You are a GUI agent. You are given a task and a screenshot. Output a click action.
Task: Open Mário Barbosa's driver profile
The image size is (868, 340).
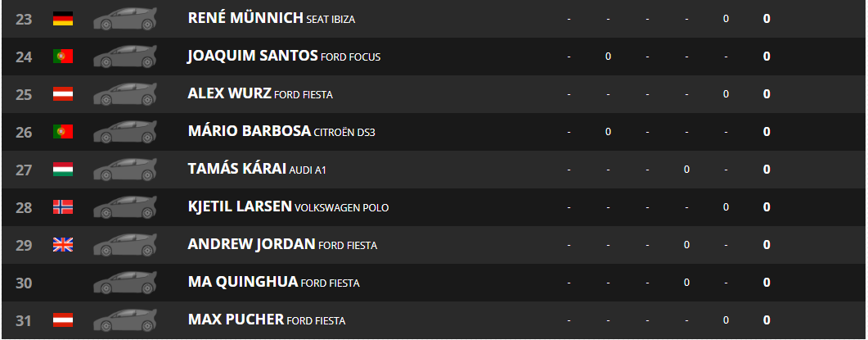[x=249, y=131]
